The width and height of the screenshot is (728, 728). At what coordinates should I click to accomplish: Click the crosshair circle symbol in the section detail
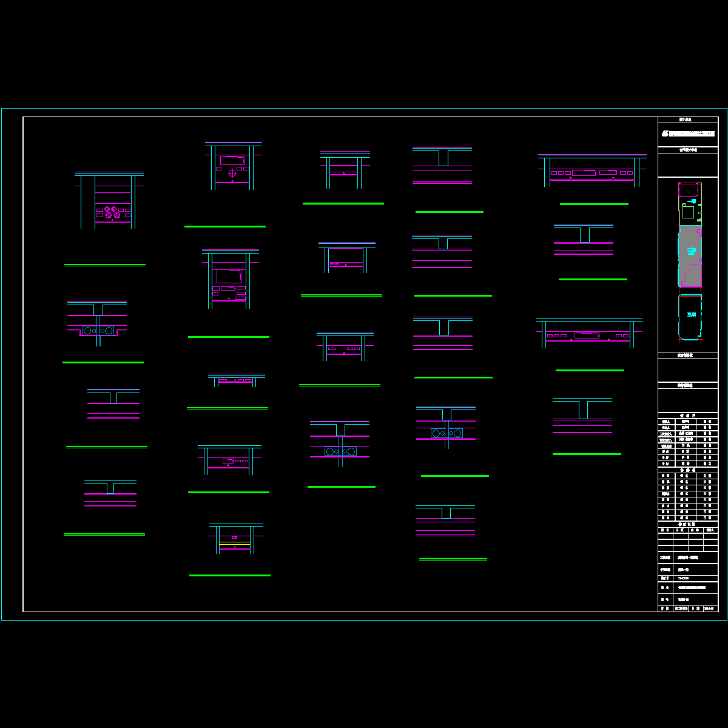[232, 174]
